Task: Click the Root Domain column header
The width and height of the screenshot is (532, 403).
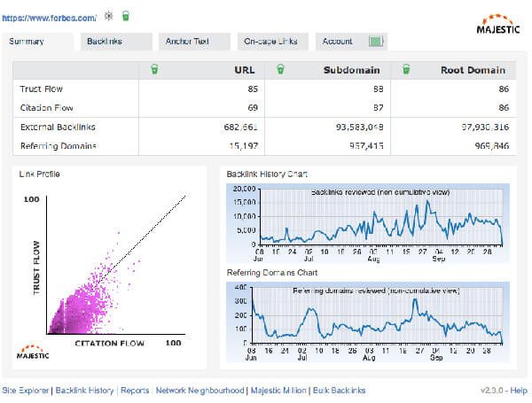Action: pos(473,70)
